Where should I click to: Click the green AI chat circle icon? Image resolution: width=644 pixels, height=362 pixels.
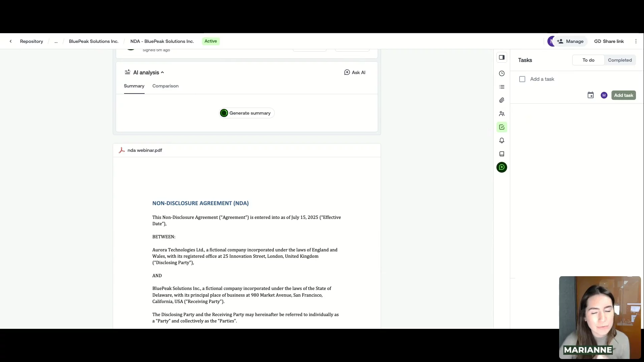[501, 167]
